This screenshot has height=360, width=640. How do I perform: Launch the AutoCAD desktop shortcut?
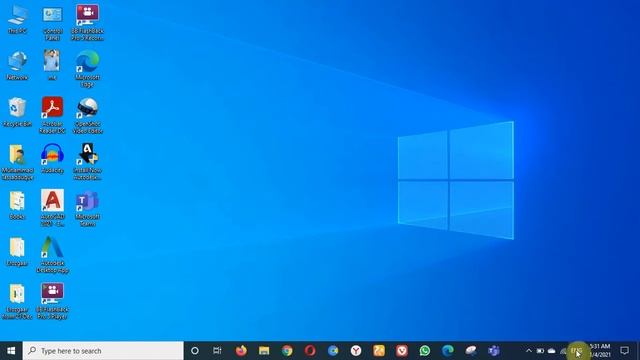tap(52, 208)
